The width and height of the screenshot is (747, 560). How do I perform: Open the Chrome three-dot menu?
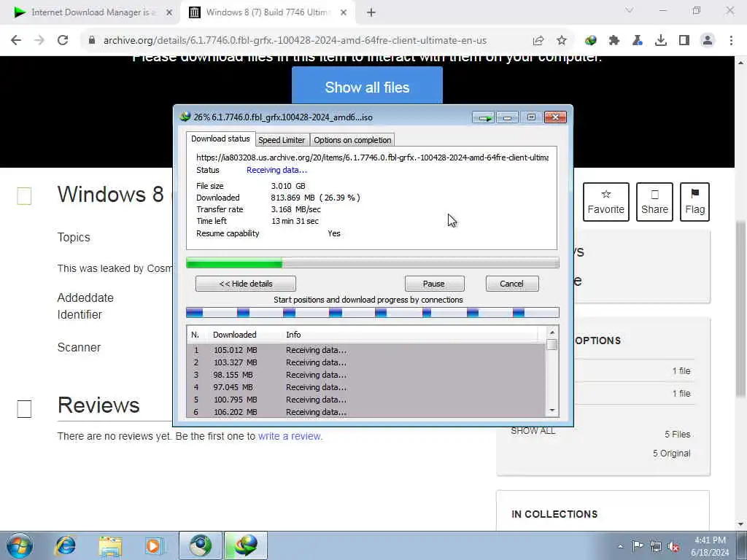pyautogui.click(x=731, y=41)
